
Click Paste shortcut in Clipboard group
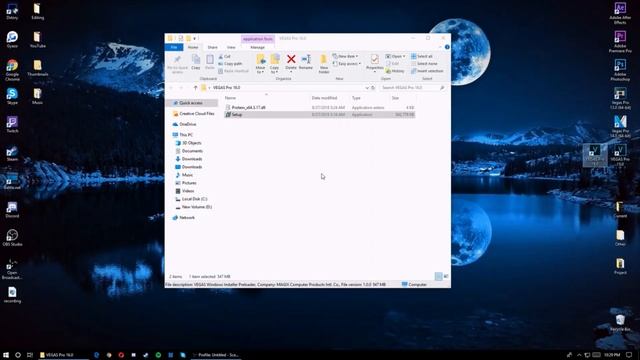tap(233, 71)
